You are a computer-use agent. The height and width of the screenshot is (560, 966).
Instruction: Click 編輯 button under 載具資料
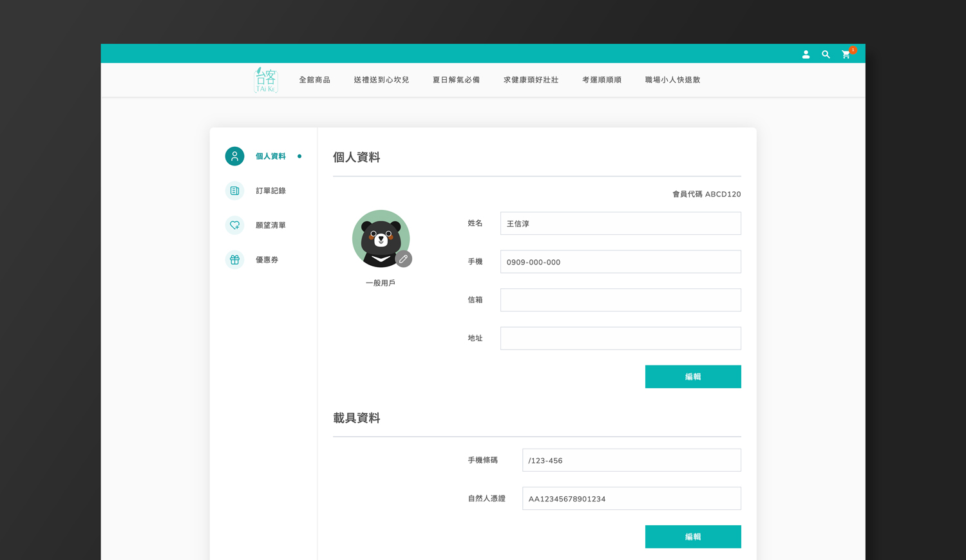pos(692,537)
